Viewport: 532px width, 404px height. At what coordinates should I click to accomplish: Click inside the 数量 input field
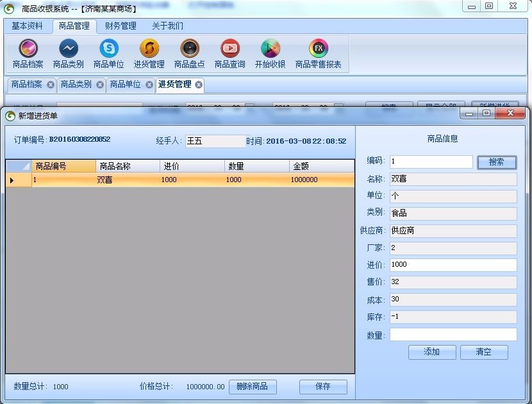tap(453, 334)
